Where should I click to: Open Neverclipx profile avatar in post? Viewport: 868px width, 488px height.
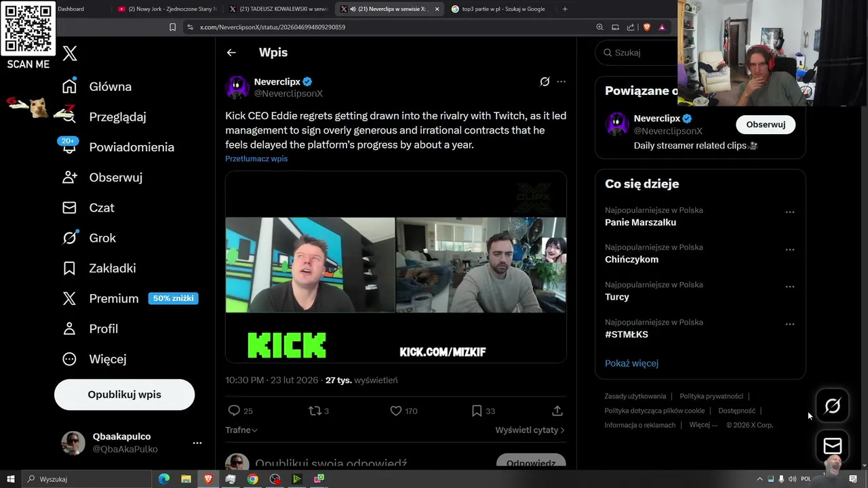click(237, 87)
